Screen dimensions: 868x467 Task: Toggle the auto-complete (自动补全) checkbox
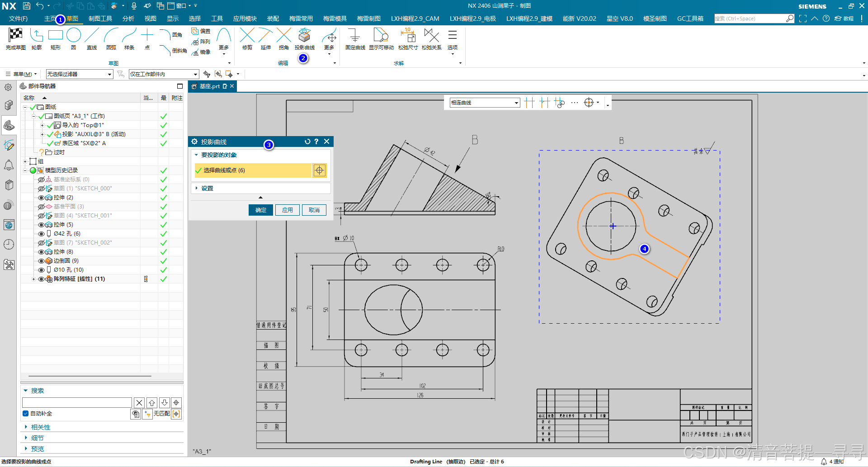[26, 413]
